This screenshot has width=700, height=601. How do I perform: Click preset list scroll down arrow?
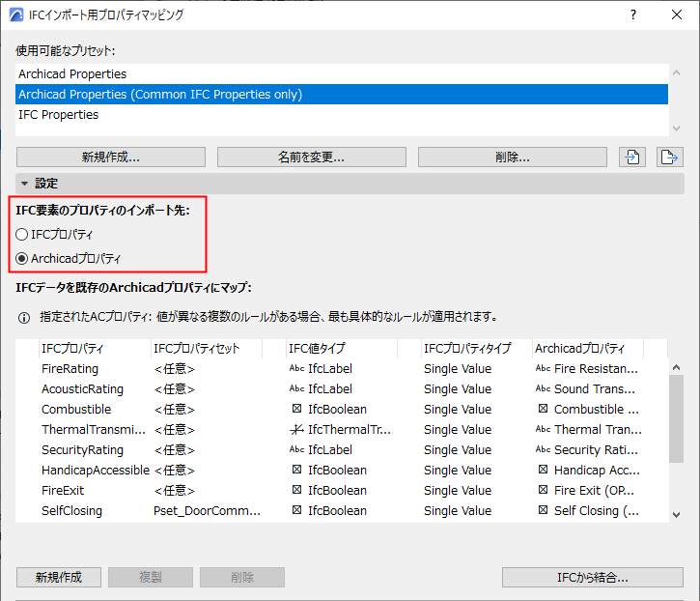coord(676,129)
